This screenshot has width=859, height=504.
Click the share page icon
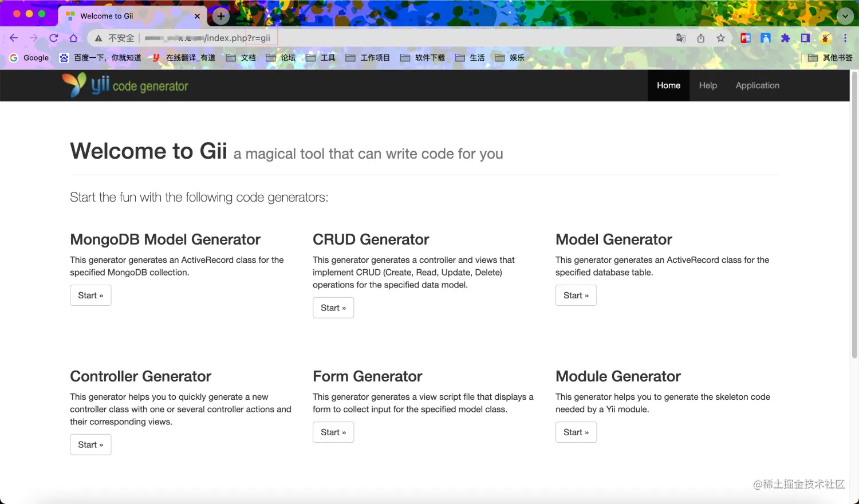pos(701,38)
